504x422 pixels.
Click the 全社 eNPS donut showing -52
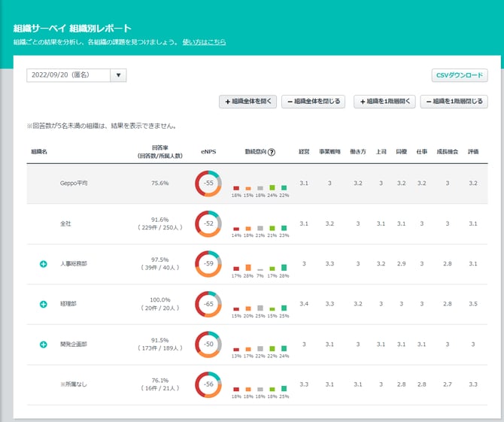(x=208, y=223)
